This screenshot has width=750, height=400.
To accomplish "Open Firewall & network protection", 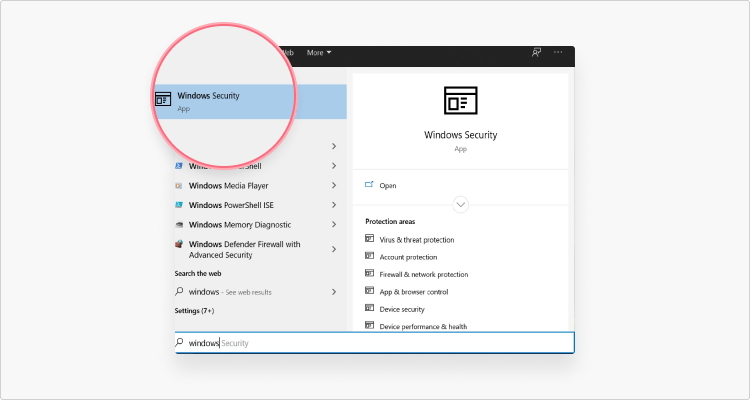I will pos(424,274).
